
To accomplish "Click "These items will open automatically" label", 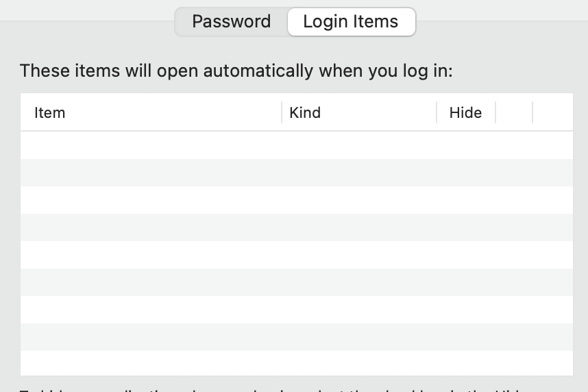I will (236, 71).
